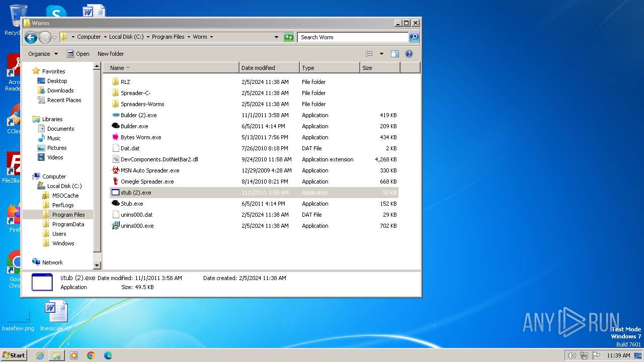Expand the Local Disk (C:) breadcrumb arrow

(147, 37)
